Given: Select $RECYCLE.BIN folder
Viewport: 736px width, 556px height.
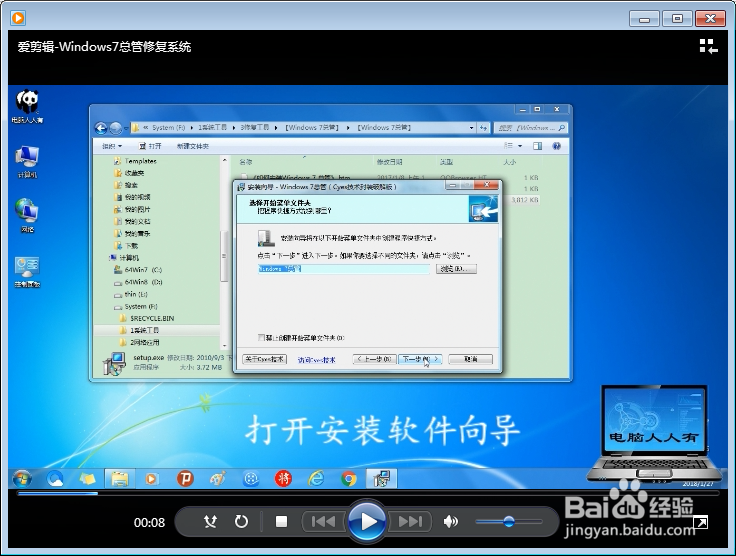Looking at the screenshot, I should [147, 318].
